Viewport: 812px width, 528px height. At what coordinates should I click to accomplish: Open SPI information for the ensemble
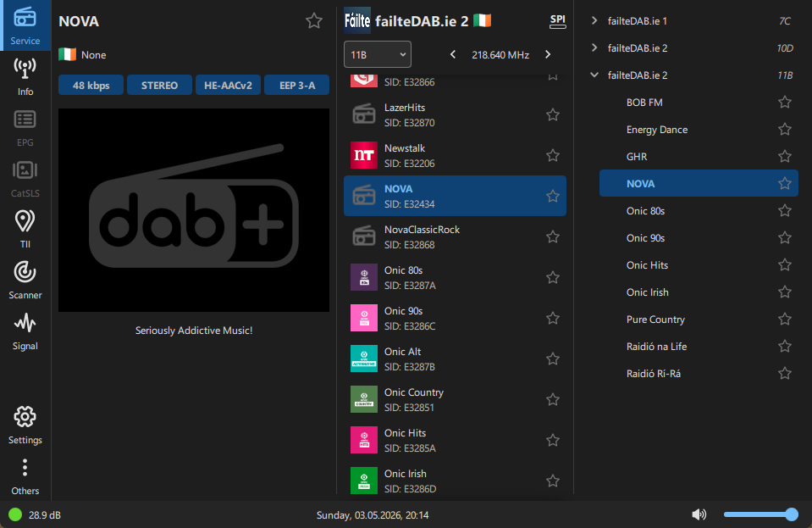pyautogui.click(x=557, y=20)
